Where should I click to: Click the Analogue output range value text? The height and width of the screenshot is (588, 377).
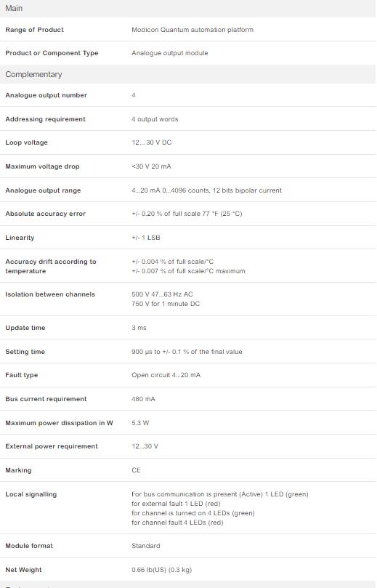206,190
